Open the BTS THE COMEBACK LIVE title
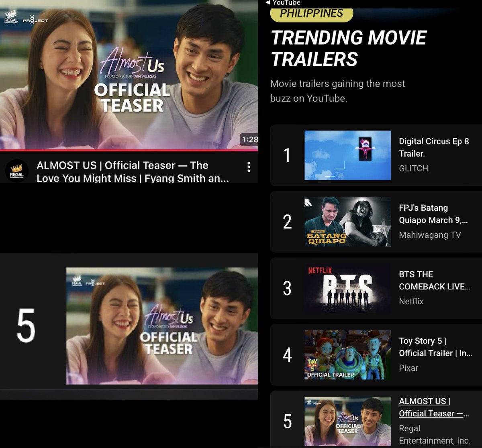482x448 pixels. 435,281
